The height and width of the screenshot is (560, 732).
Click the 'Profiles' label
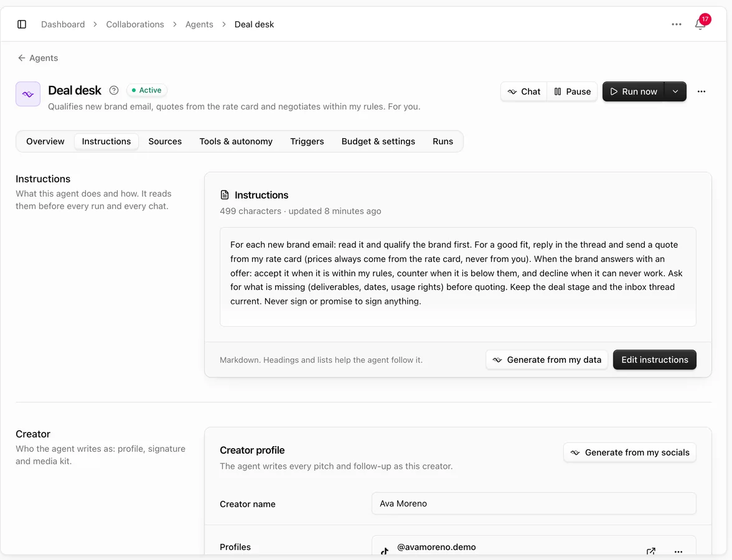235,547
